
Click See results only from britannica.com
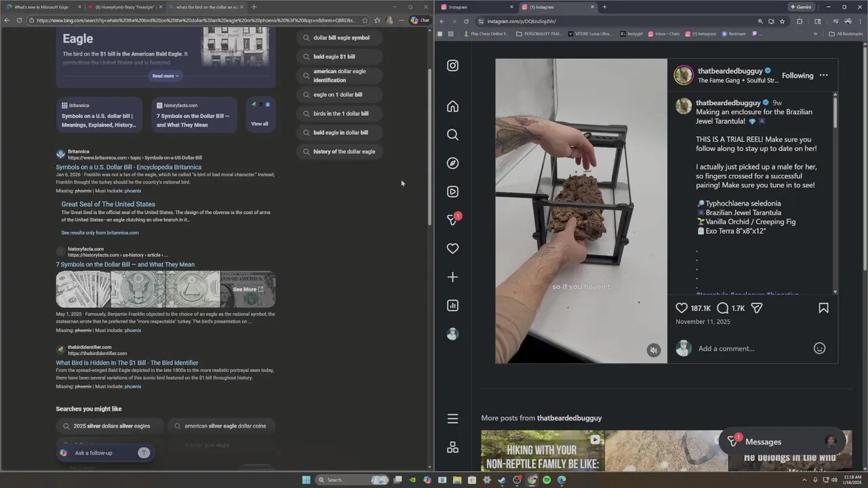tap(100, 232)
